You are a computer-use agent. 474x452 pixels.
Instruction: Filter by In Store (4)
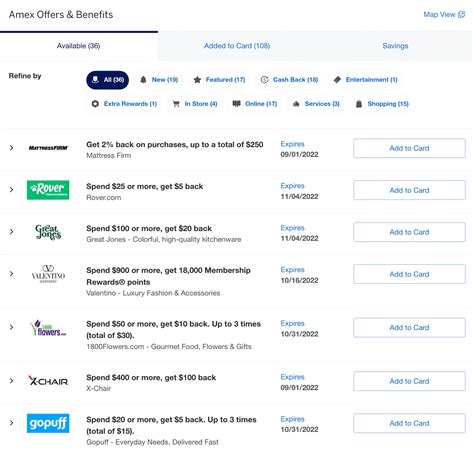point(195,104)
